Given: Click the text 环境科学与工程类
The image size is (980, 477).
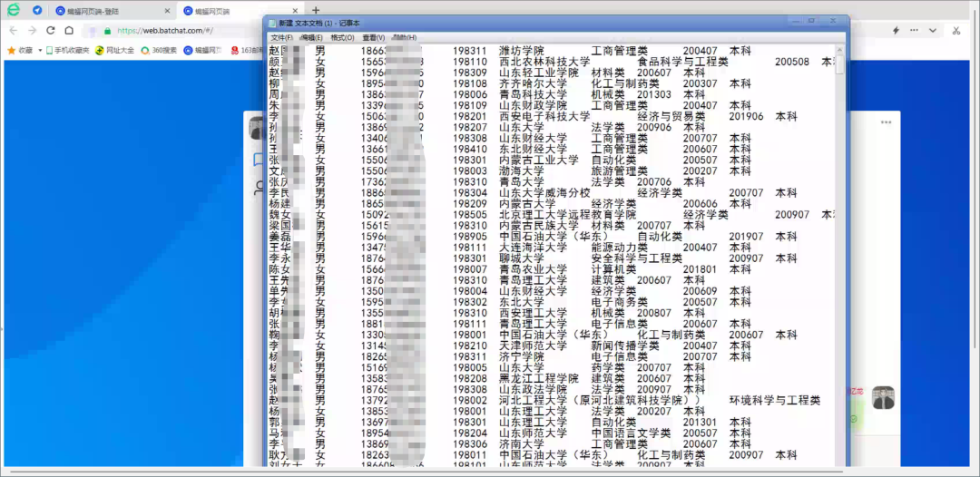Looking at the screenshot, I should point(774,400).
